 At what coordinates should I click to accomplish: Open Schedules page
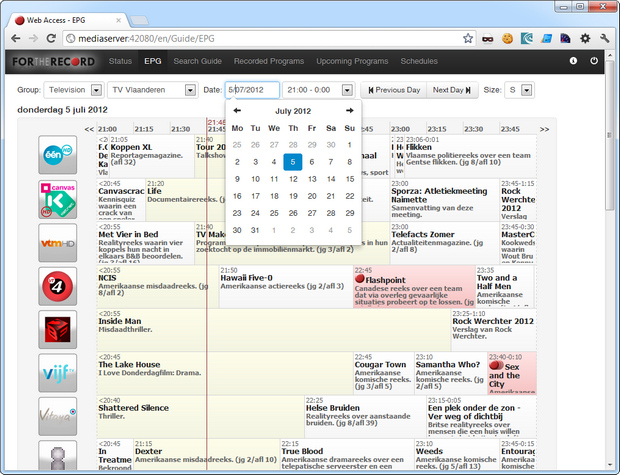click(x=419, y=61)
